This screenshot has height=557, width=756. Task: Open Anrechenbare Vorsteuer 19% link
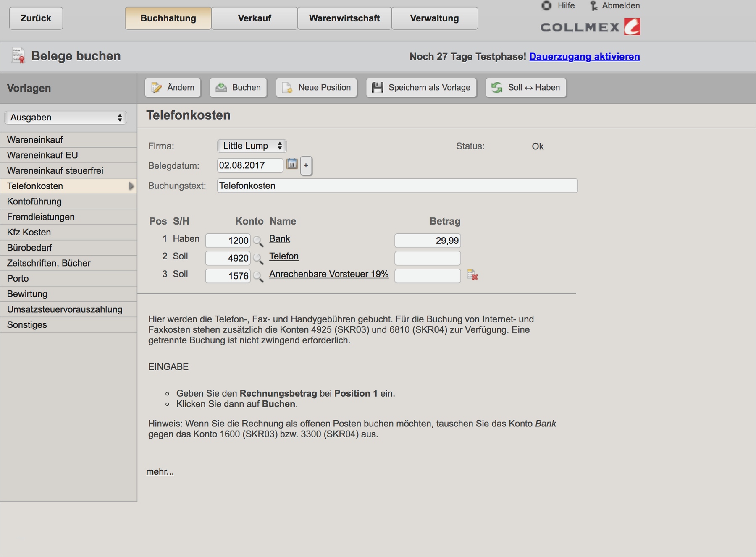tap(329, 274)
